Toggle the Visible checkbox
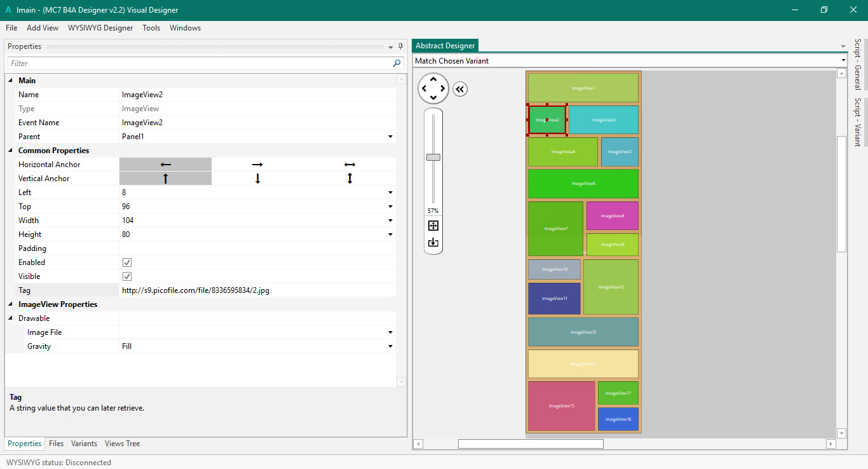868x469 pixels. 127,276
